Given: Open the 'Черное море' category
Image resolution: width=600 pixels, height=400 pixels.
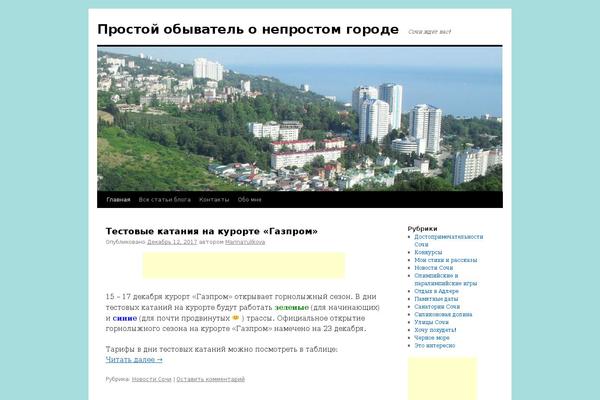Looking at the screenshot, I should pyautogui.click(x=432, y=338).
